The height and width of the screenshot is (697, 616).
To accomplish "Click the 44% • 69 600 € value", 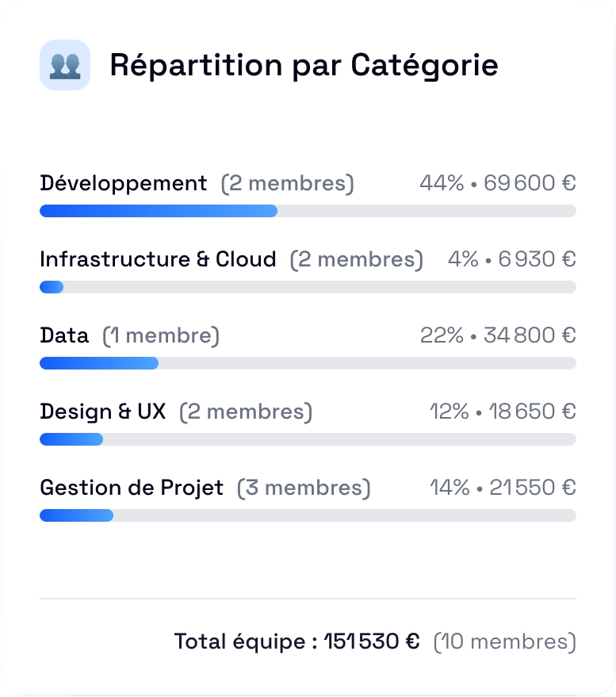I will point(498,182).
